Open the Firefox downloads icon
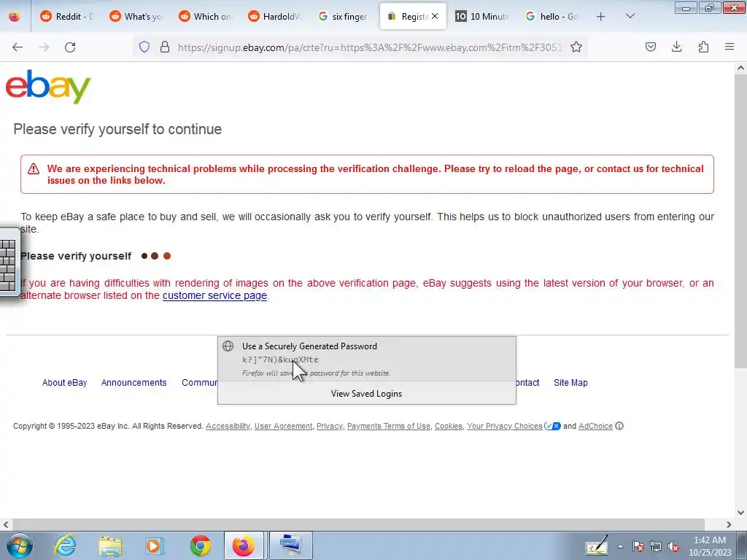Viewport: 747px width, 560px height. coord(676,47)
